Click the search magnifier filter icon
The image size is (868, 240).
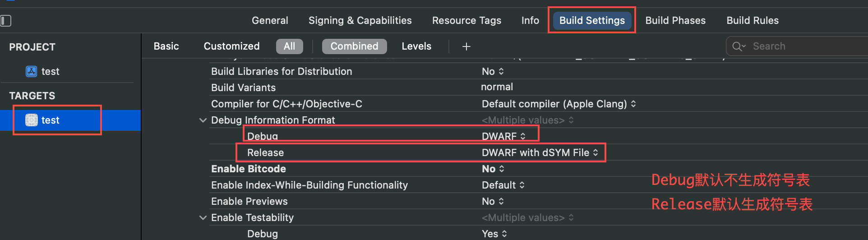739,46
